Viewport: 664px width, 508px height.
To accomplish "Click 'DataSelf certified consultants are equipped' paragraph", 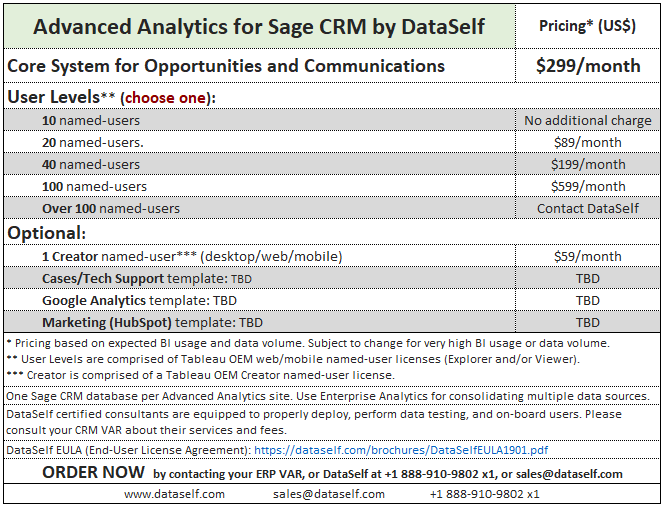I will pyautogui.click(x=314, y=422).
